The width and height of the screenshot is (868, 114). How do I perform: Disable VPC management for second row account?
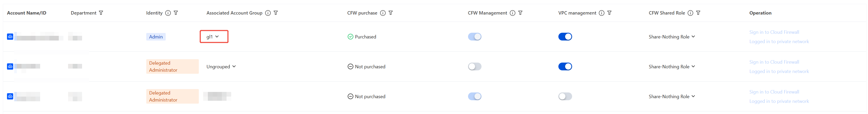pos(565,66)
